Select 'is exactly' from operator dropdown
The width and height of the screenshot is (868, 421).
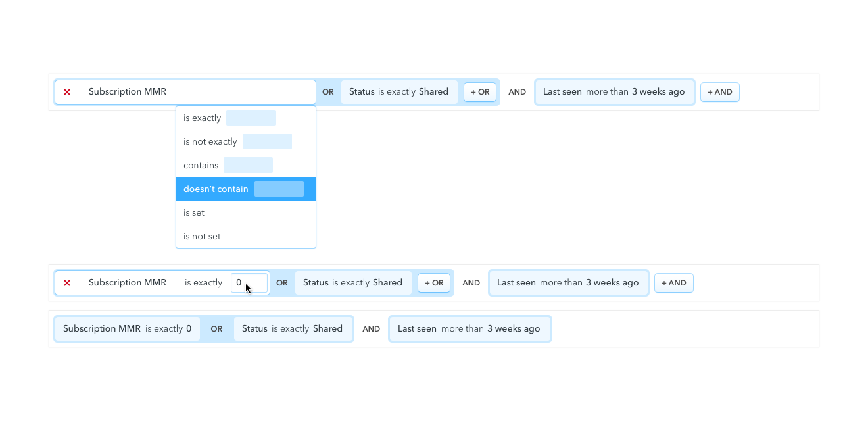pyautogui.click(x=202, y=118)
